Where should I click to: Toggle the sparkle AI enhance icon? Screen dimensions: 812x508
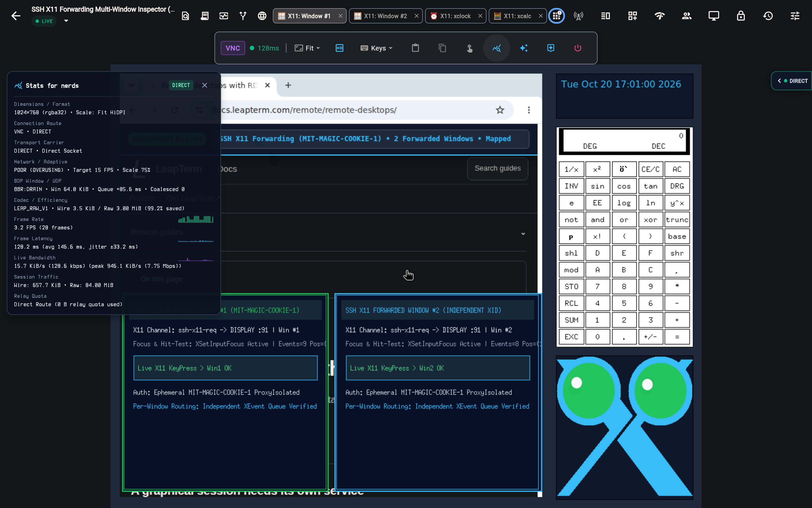pos(524,48)
